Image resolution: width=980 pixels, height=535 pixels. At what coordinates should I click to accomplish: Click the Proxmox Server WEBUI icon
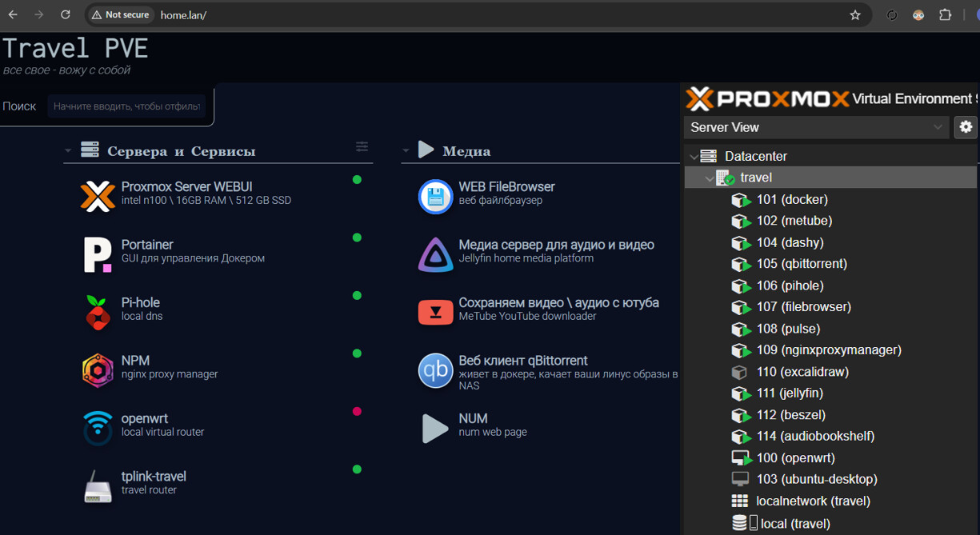click(x=98, y=196)
